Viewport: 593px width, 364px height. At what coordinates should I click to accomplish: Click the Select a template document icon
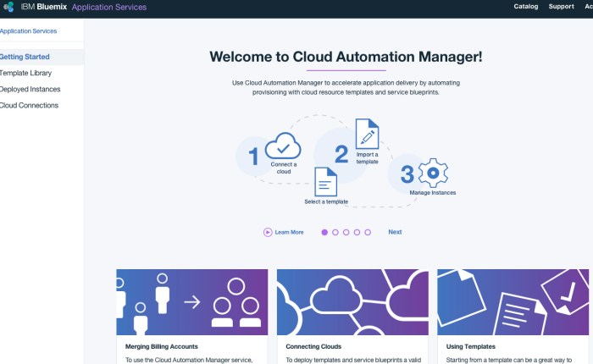pyautogui.click(x=325, y=182)
